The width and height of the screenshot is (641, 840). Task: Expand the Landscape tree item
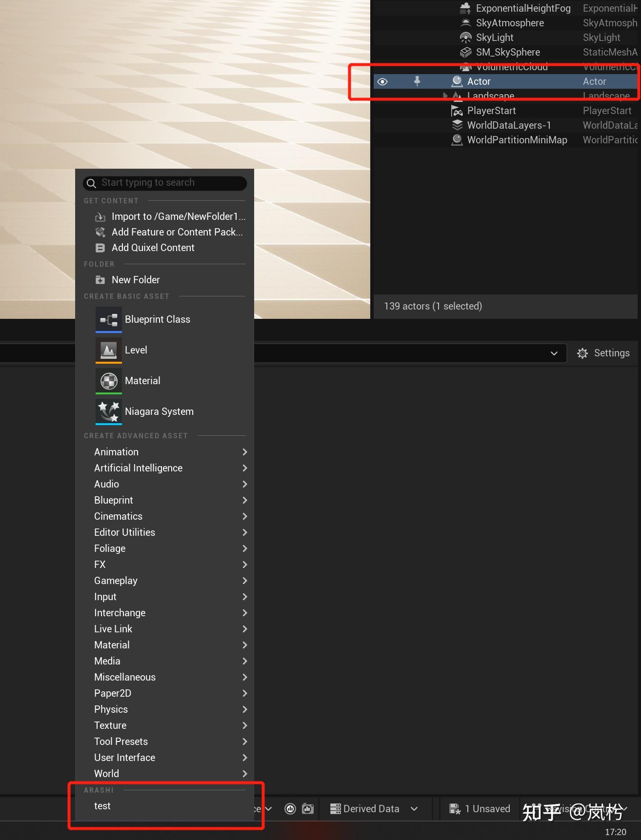tap(445, 96)
